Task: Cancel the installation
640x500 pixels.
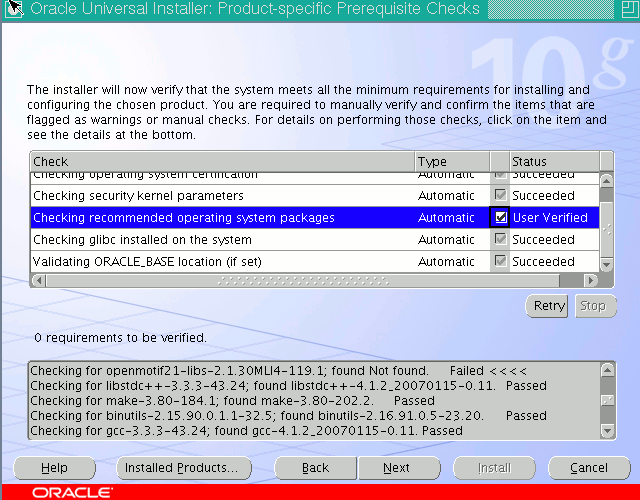Action: click(589, 468)
